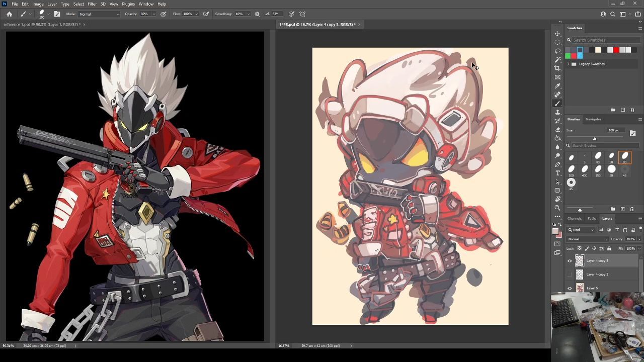Screen dimensions: 644x362
Task: Select the Paint Bucket tool
Action: (557, 138)
